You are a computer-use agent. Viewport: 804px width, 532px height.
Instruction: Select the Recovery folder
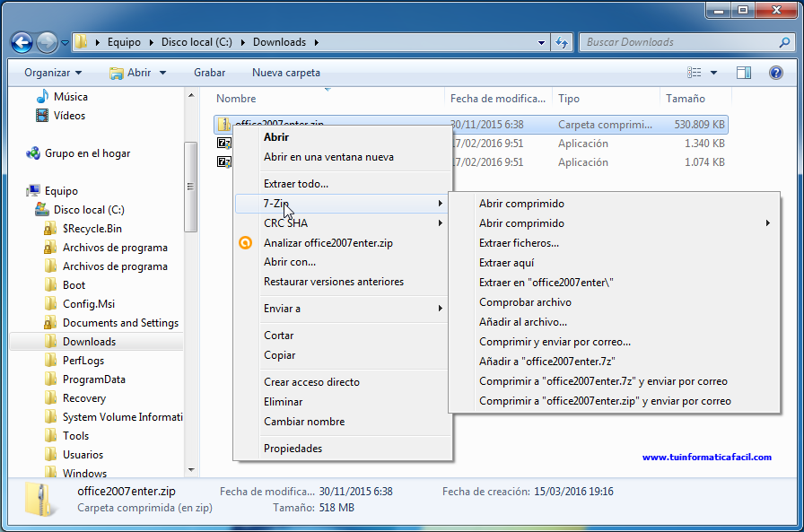pos(84,398)
